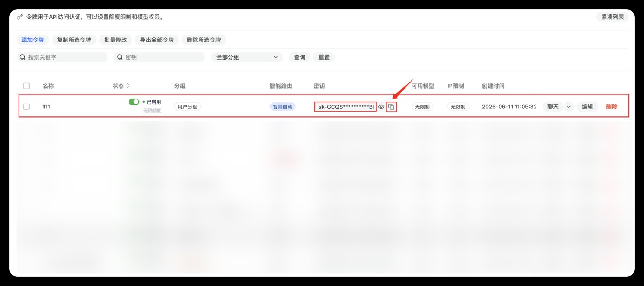Switch to 紧凑列表 compact view
Viewport: 644px width, 286px height.
tap(612, 17)
